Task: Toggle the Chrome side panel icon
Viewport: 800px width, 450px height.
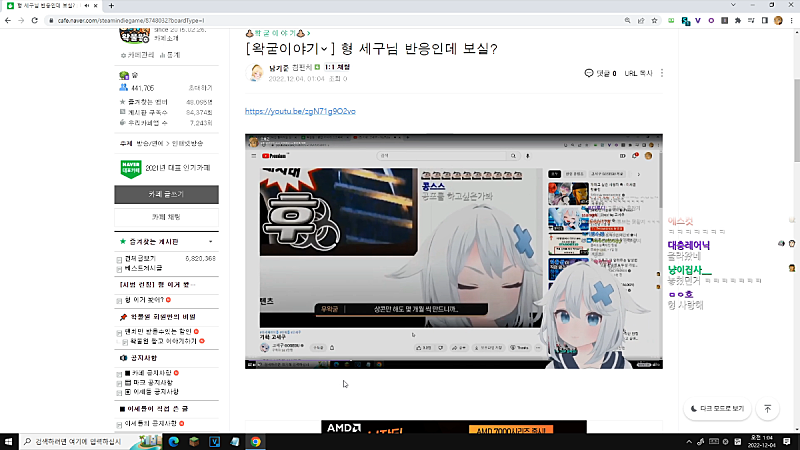Action: click(x=764, y=20)
